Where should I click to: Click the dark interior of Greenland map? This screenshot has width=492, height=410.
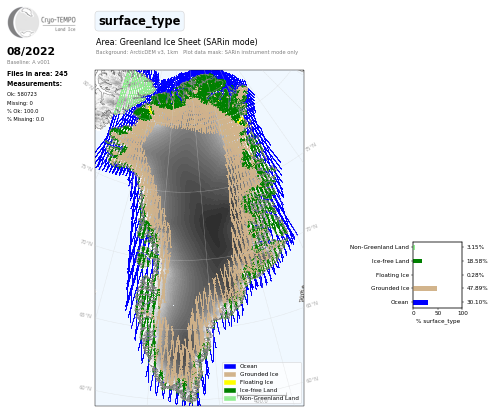tap(197, 207)
